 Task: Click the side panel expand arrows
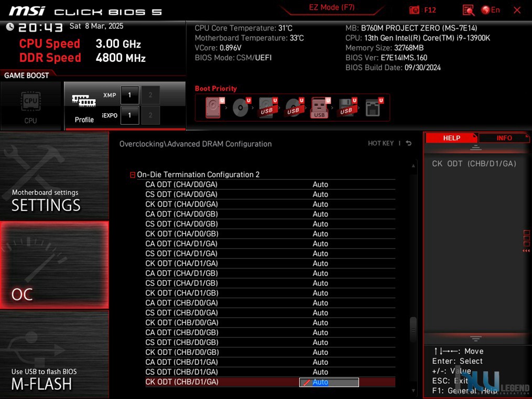click(526, 251)
